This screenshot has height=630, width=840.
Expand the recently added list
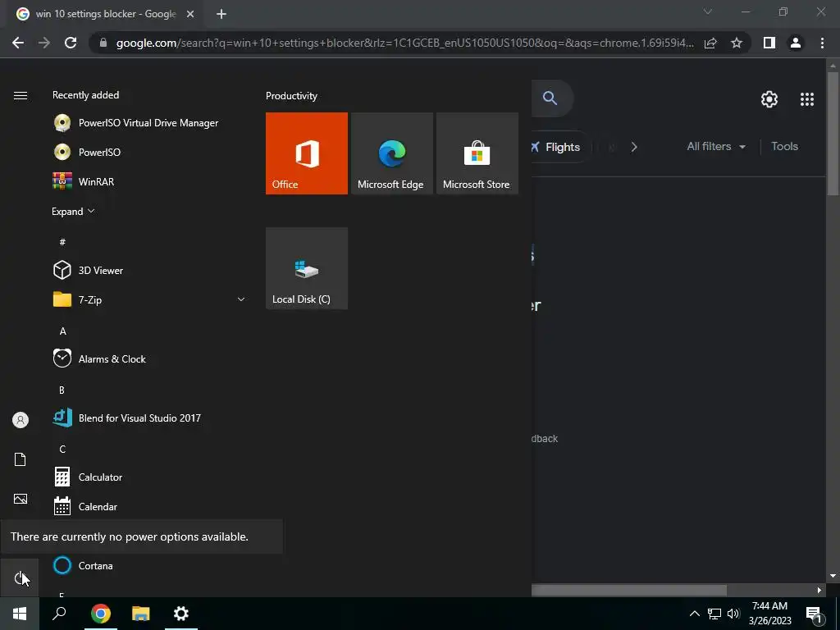click(x=73, y=211)
